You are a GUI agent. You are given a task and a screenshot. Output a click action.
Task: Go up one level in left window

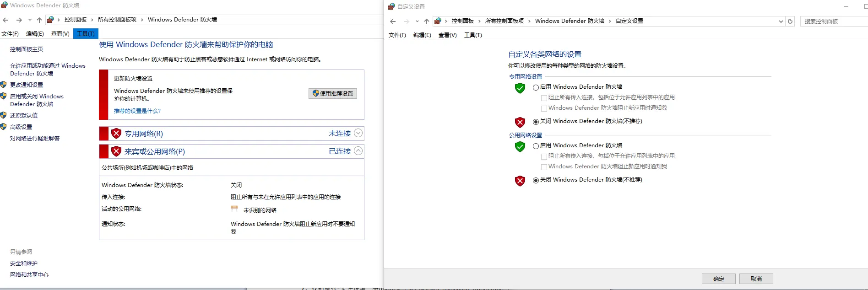[39, 20]
